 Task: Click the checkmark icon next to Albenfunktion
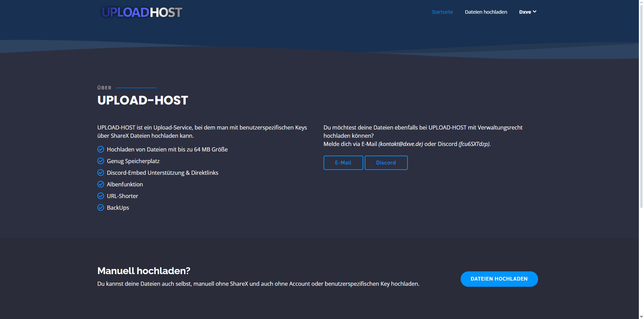coord(101,184)
